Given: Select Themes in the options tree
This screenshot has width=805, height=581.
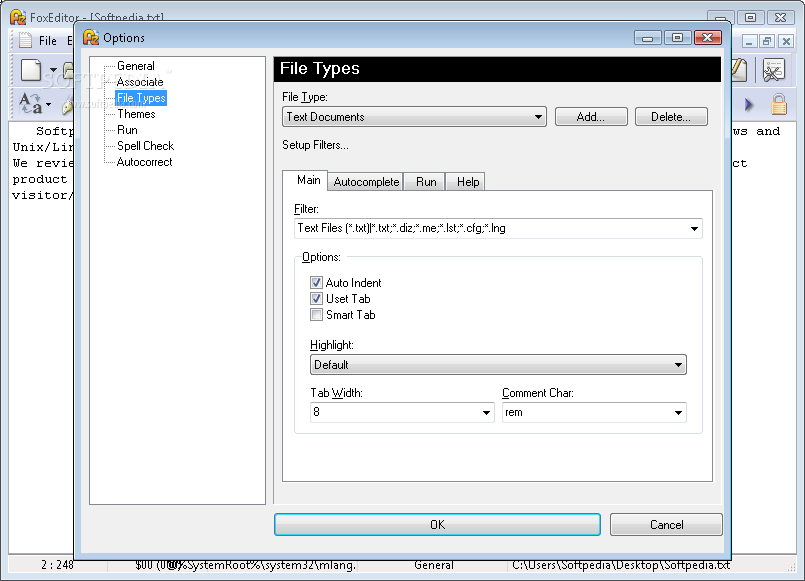Looking at the screenshot, I should [x=136, y=114].
